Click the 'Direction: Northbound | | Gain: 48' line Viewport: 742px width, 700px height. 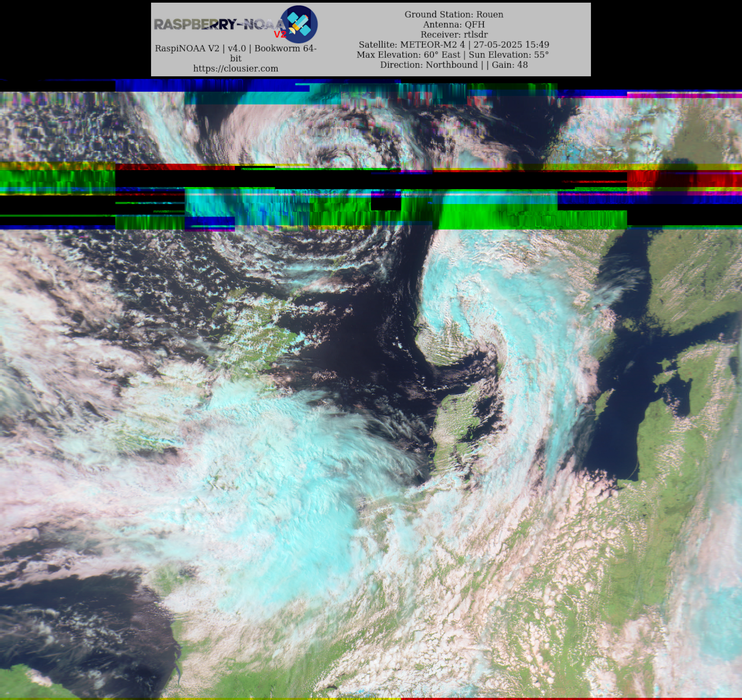click(x=454, y=65)
